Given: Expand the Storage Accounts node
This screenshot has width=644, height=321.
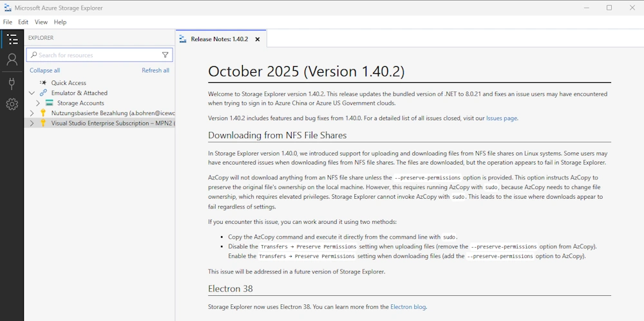Looking at the screenshot, I should click(38, 103).
